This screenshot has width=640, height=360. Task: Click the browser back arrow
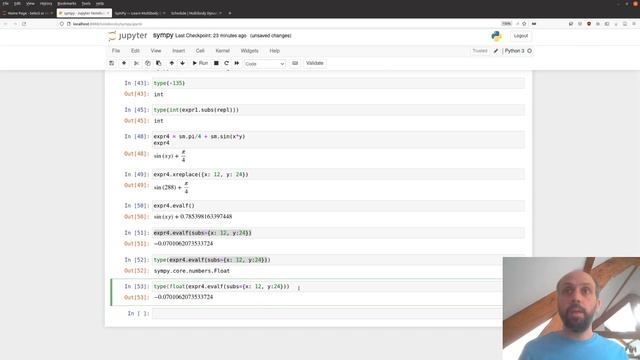coord(6,24)
